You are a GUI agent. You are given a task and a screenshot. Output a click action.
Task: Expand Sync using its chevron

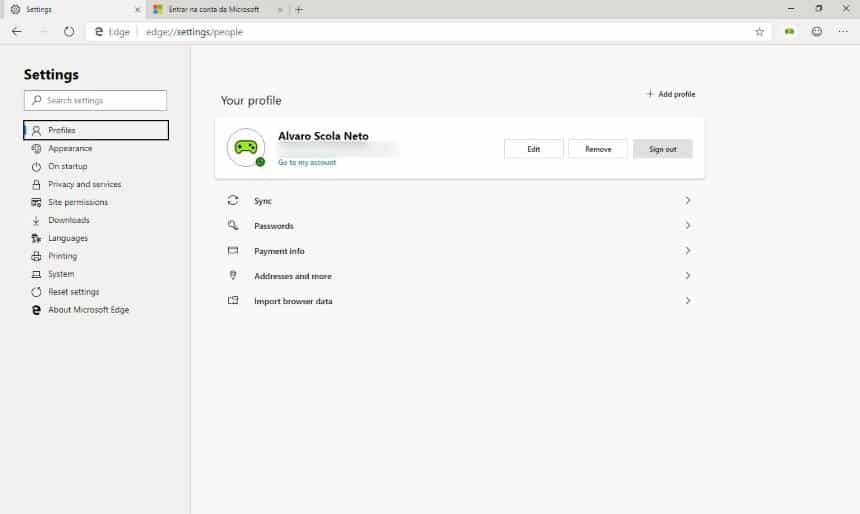coord(687,201)
